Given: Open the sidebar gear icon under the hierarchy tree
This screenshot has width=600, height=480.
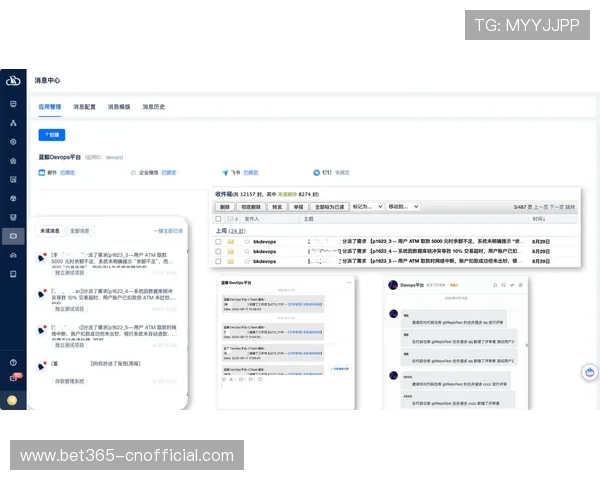Looking at the screenshot, I should [x=13, y=142].
